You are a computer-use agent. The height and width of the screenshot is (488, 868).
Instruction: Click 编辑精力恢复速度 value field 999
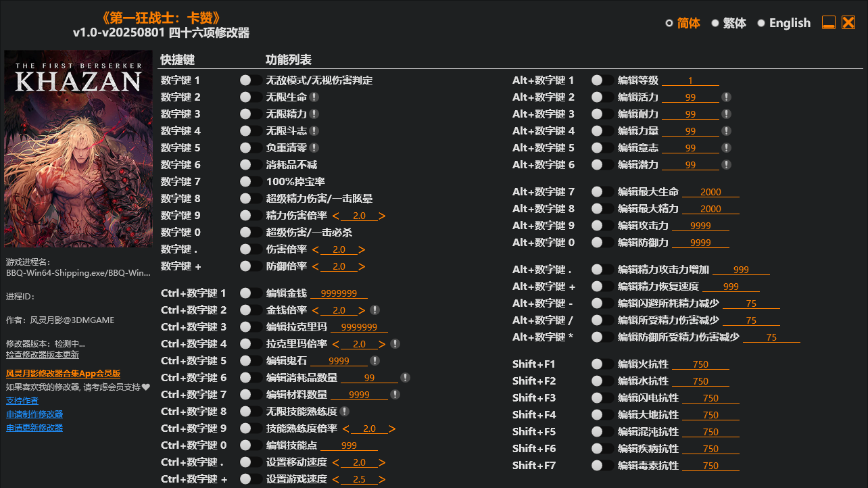coord(731,287)
